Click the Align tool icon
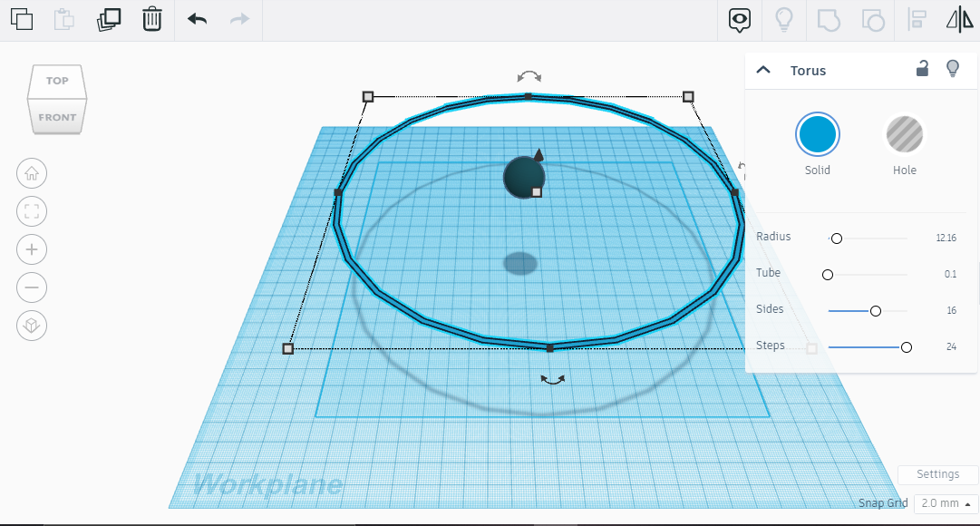Screen dimensions: 980x526 (917, 19)
